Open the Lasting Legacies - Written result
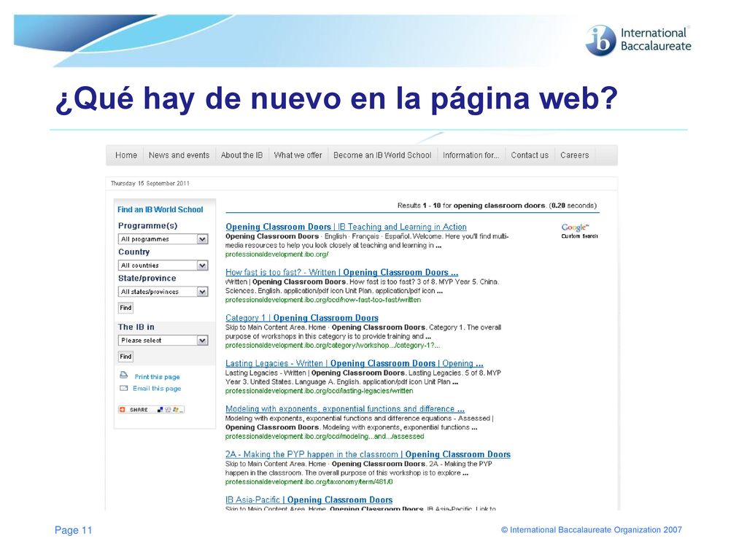The image size is (747, 560). coord(354,363)
